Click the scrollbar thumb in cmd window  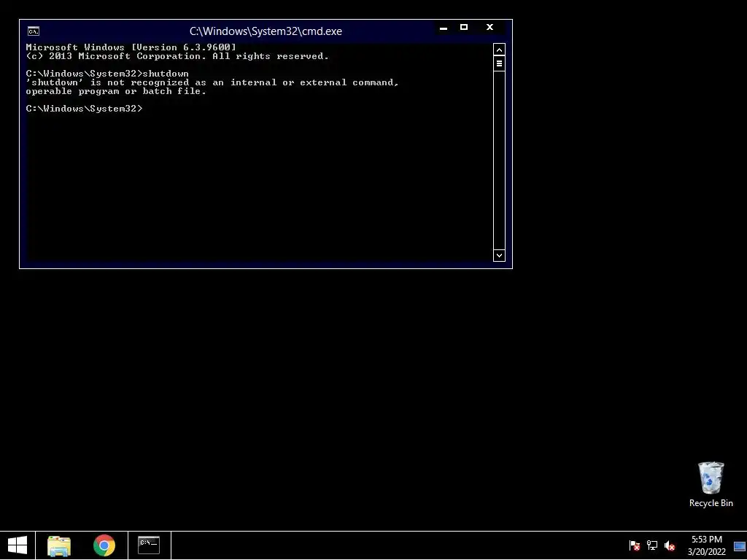tap(499, 63)
